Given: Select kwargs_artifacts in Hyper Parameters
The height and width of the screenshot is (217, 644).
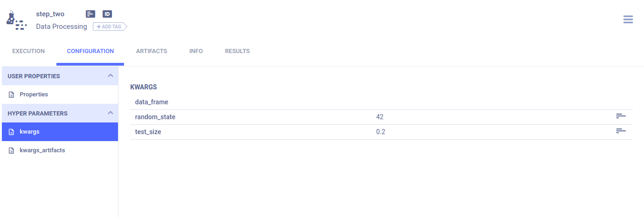Looking at the screenshot, I should [x=59, y=150].
